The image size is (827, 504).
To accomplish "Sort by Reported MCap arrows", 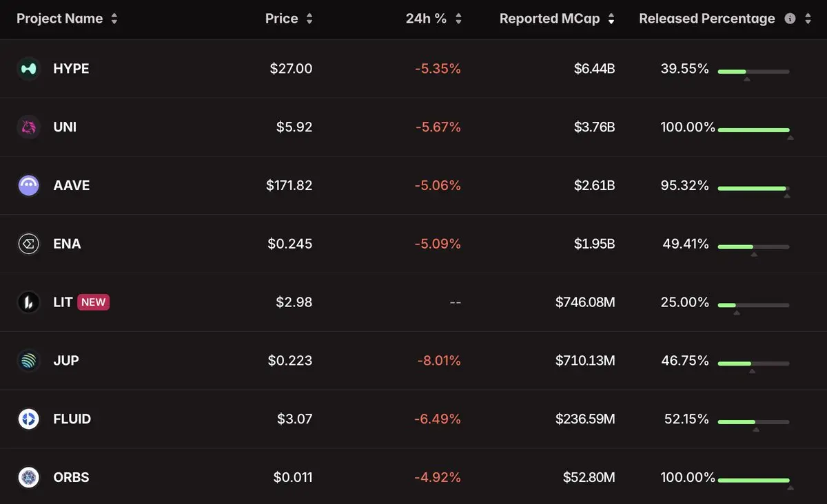I will tap(611, 19).
